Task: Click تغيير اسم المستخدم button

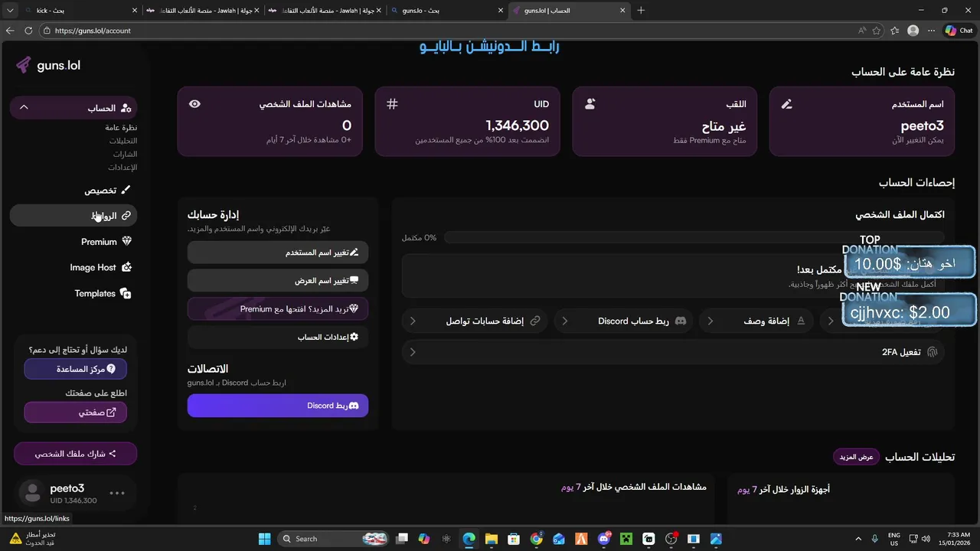Action: click(278, 253)
